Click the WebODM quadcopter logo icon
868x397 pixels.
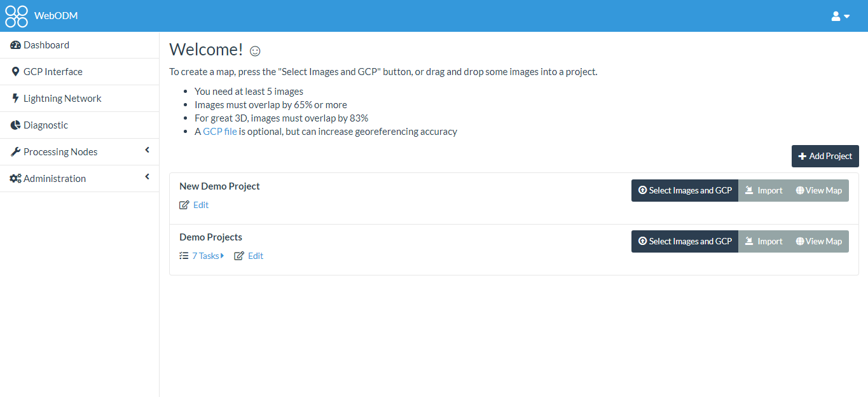pyautogui.click(x=17, y=16)
